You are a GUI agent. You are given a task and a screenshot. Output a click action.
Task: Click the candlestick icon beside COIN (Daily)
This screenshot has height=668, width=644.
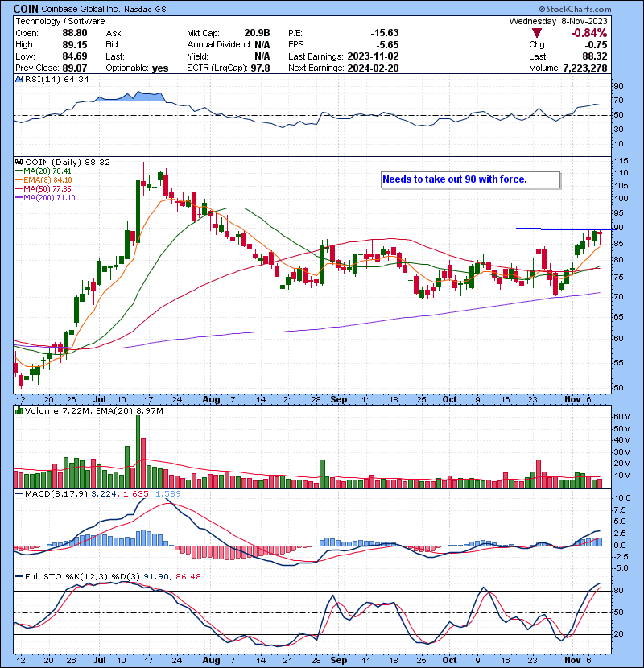(x=19, y=162)
